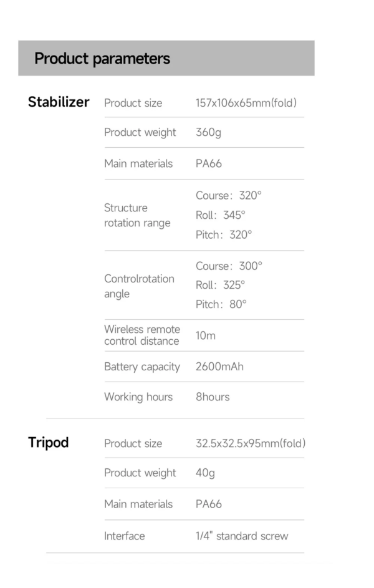Select the Wireless remote control distance label
Image resolution: width=374 pixels, height=588 pixels.
coord(142,335)
